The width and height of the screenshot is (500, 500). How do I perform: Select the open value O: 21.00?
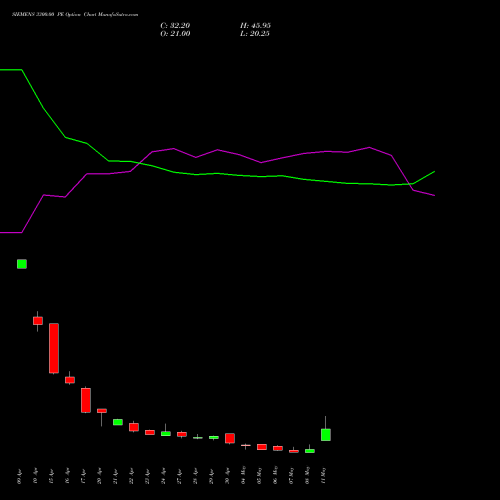pos(175,34)
